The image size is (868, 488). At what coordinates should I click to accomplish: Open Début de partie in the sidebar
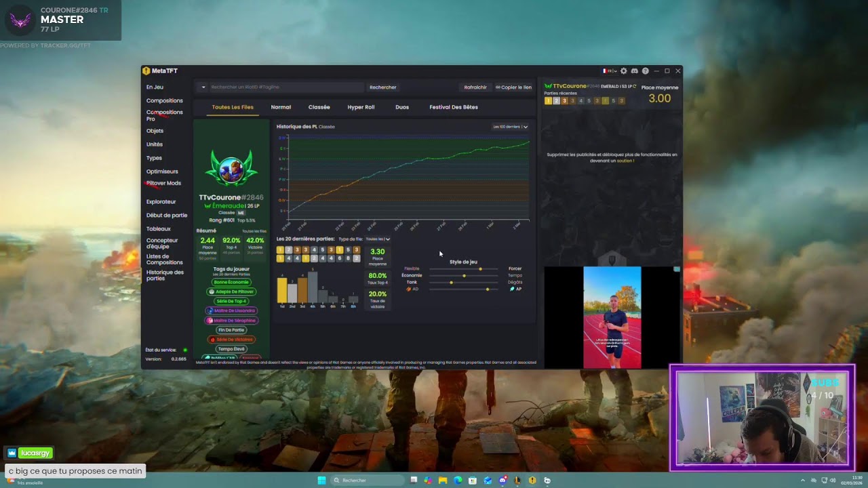tap(167, 216)
